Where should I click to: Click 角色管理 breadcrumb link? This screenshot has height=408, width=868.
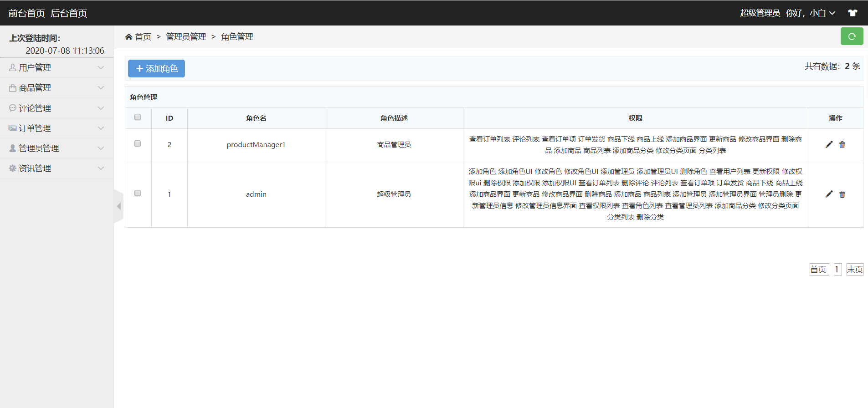(237, 37)
